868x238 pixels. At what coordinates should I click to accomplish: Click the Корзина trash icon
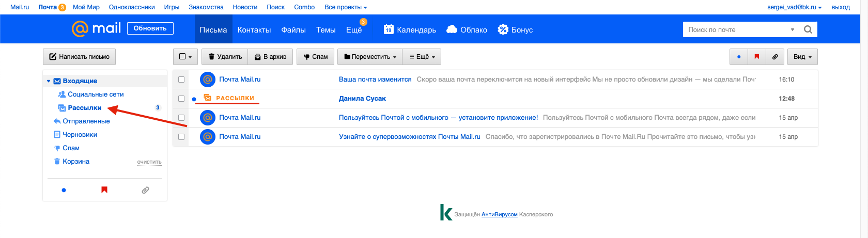(57, 162)
